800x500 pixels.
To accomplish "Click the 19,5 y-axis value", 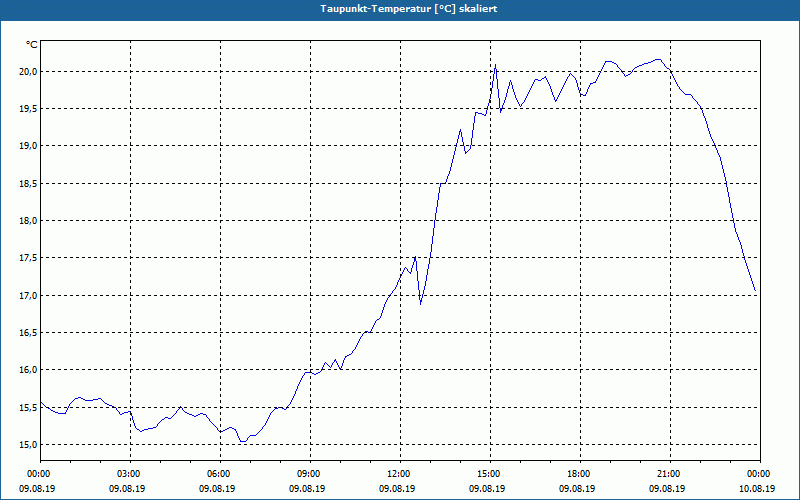I will tap(29, 109).
